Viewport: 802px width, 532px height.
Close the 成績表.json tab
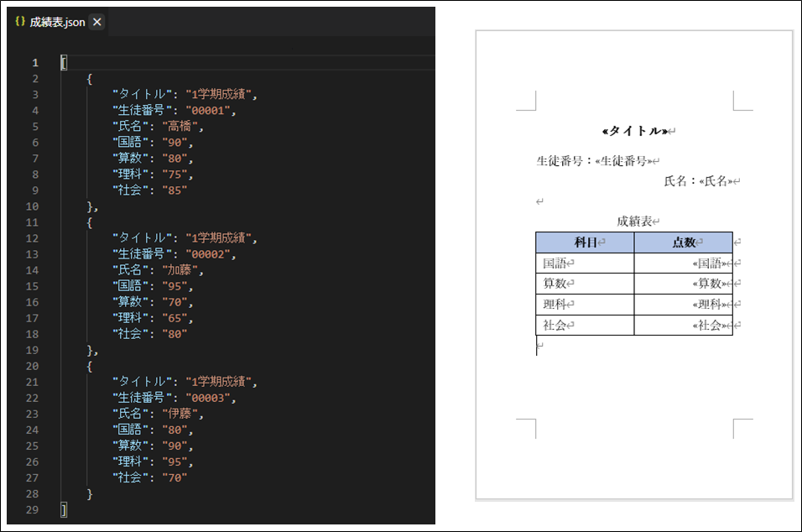coord(96,22)
